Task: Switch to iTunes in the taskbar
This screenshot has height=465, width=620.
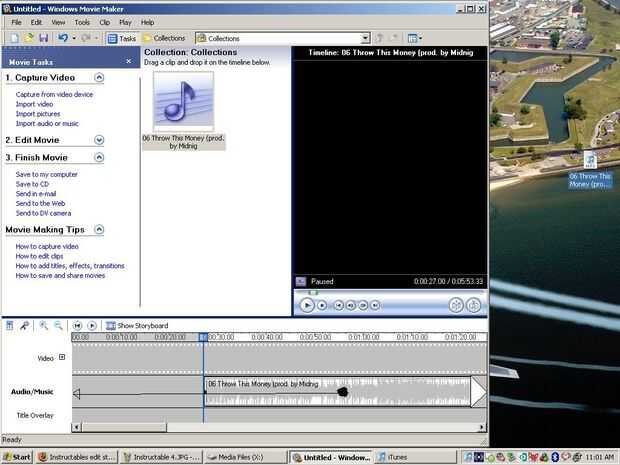Action: 415,457
